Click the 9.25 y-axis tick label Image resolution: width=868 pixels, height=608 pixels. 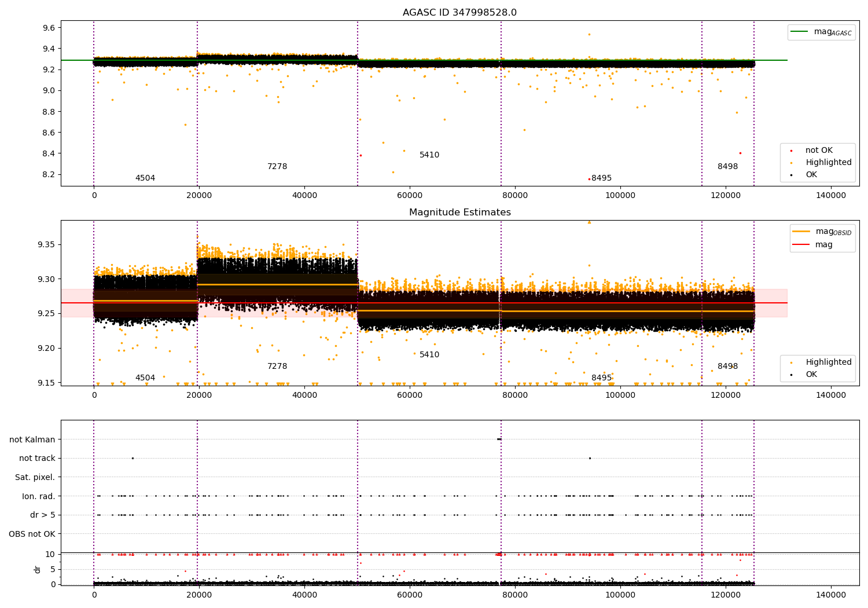point(46,313)
